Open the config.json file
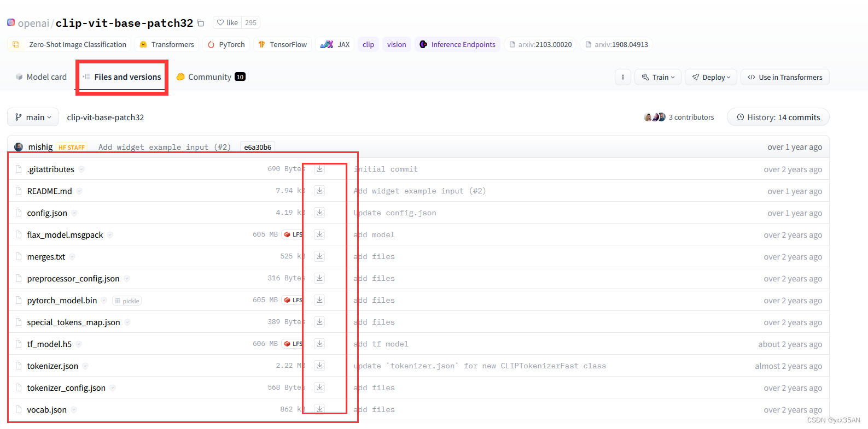The height and width of the screenshot is (429, 868). pos(47,213)
